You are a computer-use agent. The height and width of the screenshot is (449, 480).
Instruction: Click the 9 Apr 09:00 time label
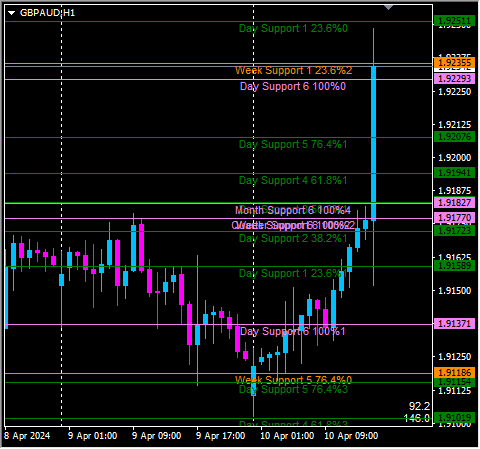tap(157, 436)
